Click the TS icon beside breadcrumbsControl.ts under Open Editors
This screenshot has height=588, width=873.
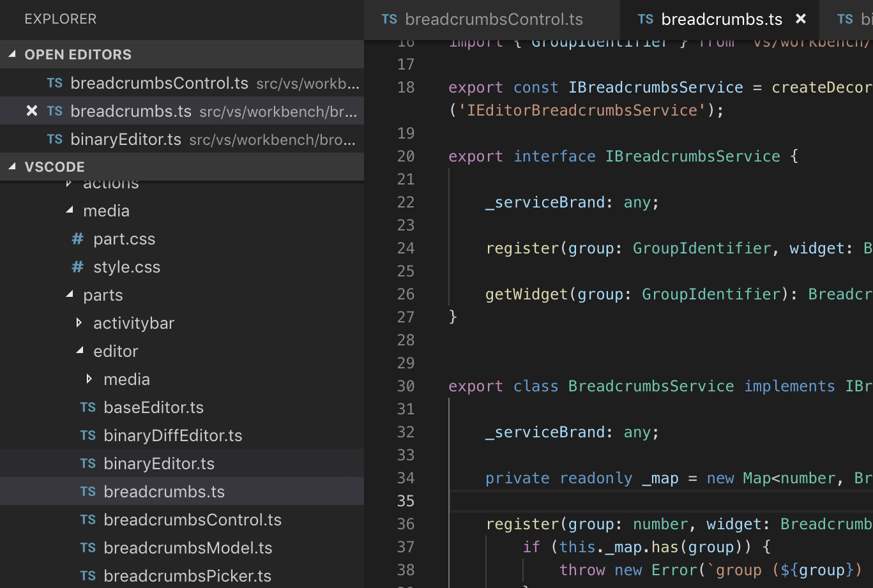pyautogui.click(x=55, y=83)
